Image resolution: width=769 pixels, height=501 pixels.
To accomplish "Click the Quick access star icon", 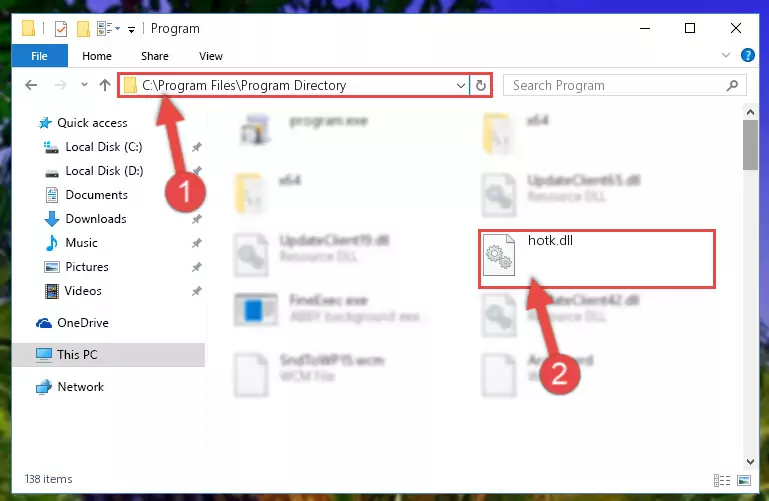I will 45,123.
